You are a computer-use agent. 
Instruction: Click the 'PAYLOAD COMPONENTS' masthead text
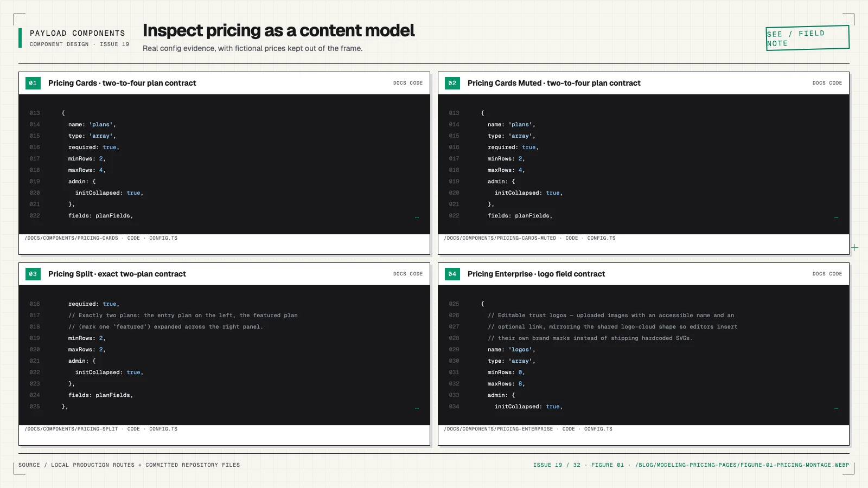[78, 33]
